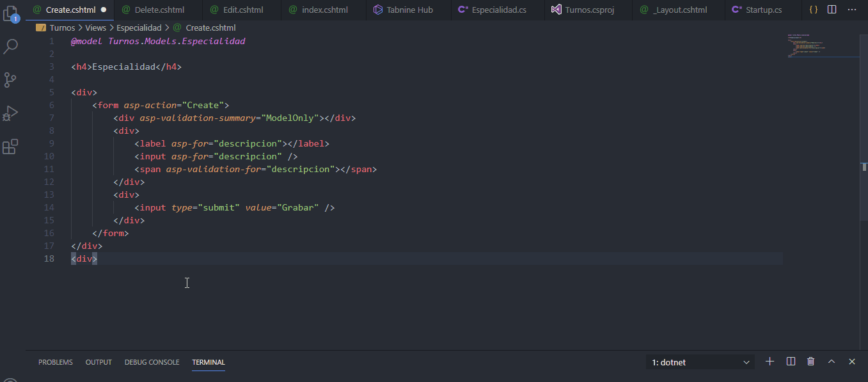
Task: Switch to the Startup.cs tab
Action: [764, 10]
